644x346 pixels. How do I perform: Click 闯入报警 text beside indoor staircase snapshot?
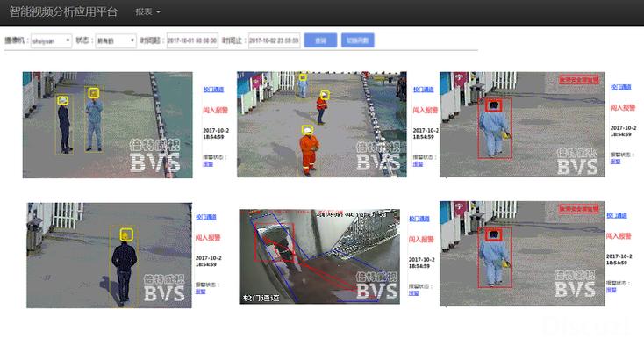coord(421,239)
